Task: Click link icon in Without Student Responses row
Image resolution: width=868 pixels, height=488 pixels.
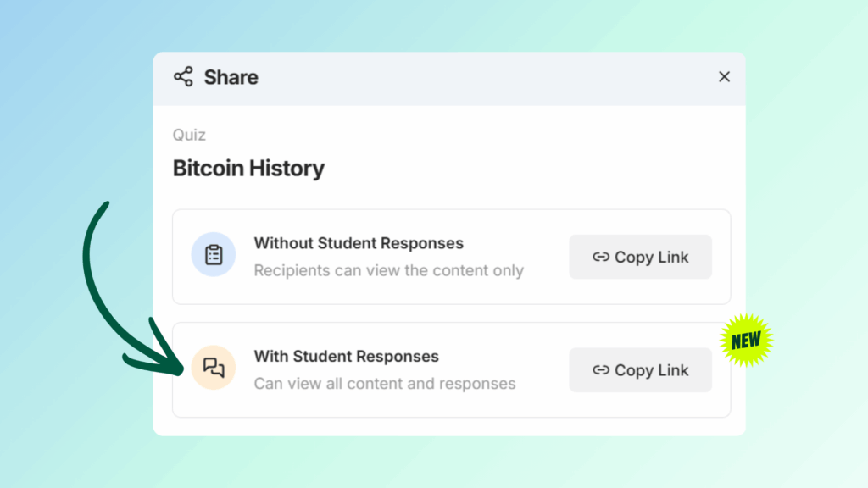Action: (x=601, y=258)
